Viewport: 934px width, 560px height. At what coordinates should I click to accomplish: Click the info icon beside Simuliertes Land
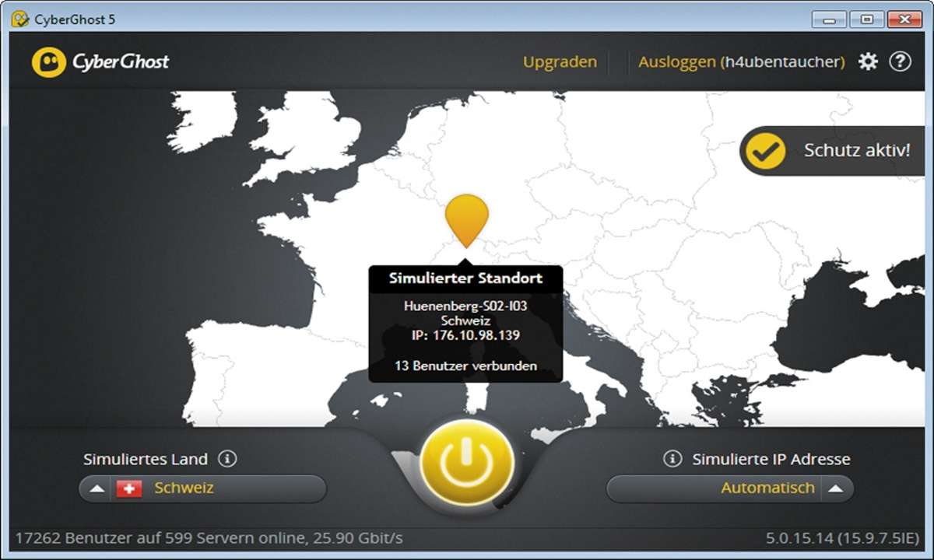(x=226, y=458)
